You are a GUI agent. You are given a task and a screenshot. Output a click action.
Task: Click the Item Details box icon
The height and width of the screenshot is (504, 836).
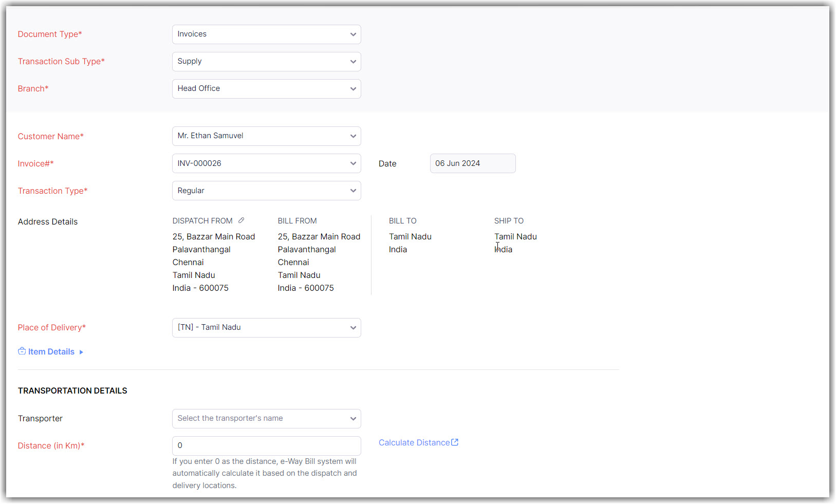coord(22,351)
